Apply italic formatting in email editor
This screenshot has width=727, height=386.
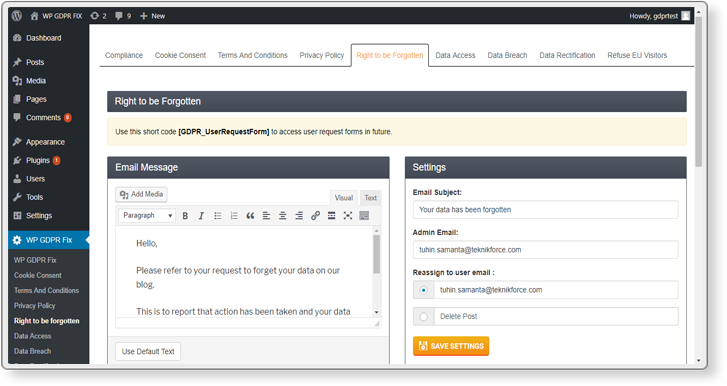click(x=201, y=215)
